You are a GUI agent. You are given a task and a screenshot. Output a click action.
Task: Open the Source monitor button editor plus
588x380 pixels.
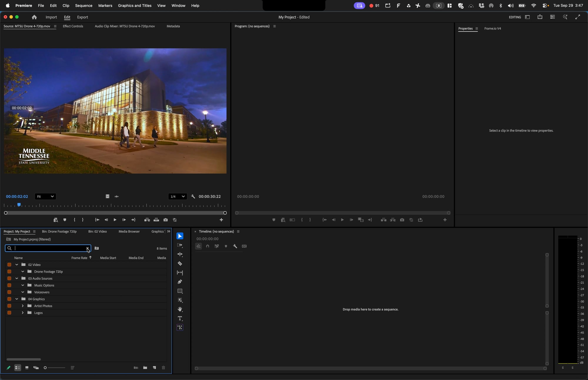pyautogui.click(x=221, y=220)
